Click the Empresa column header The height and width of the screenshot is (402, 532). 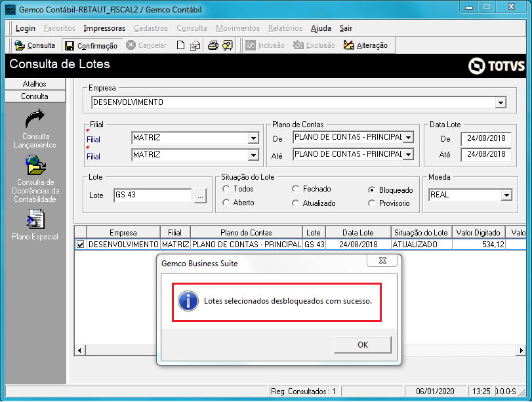123,233
